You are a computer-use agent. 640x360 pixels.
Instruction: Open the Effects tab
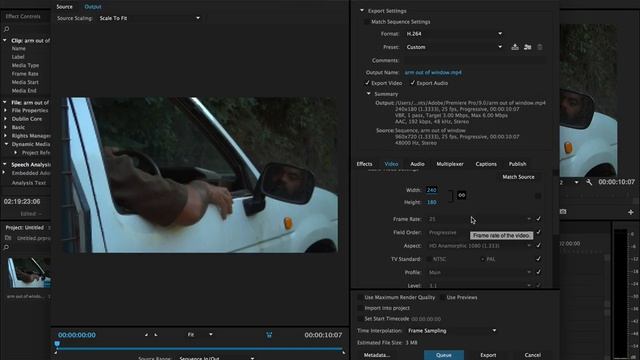[x=364, y=164]
